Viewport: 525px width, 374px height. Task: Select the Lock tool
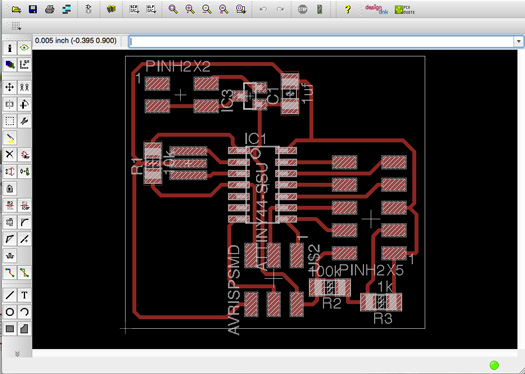[x=10, y=189]
